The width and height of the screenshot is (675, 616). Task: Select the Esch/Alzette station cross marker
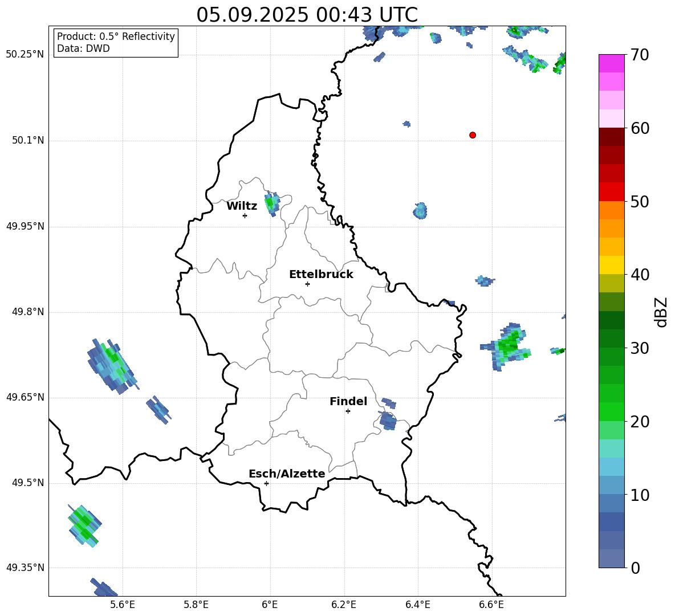pyautogui.click(x=266, y=483)
